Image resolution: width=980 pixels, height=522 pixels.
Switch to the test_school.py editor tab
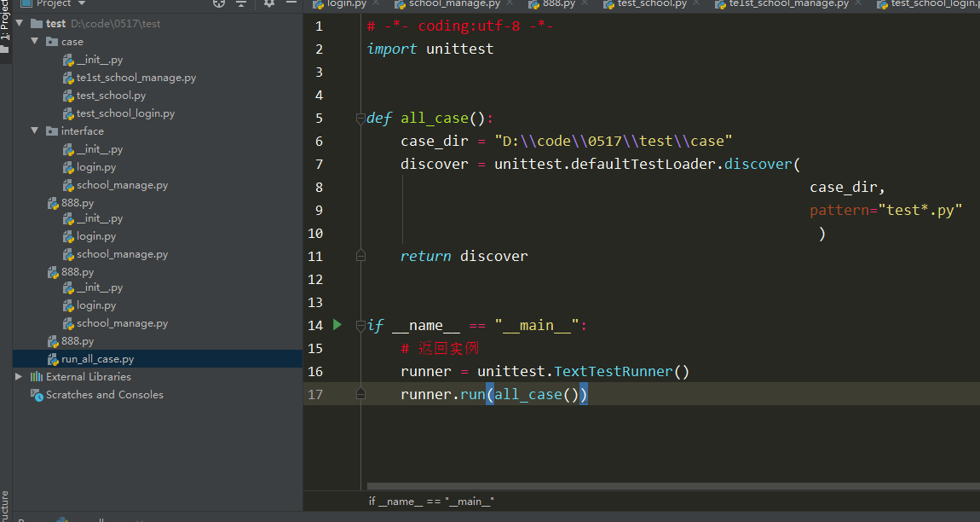[x=652, y=3]
